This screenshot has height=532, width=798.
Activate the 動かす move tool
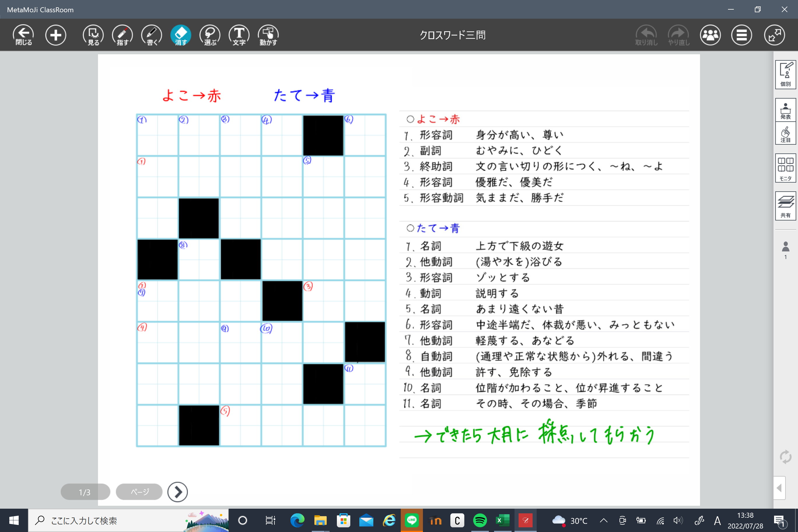click(x=268, y=35)
